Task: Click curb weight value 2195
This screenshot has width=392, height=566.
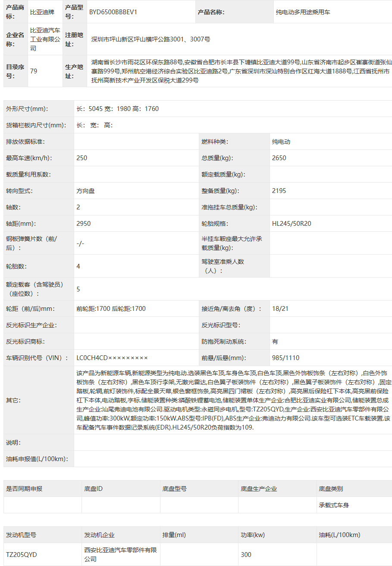Action: (279, 191)
